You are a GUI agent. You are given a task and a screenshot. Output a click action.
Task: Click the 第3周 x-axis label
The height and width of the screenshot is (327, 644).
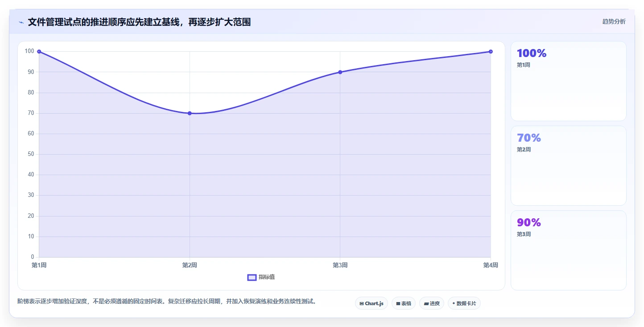tap(340, 266)
